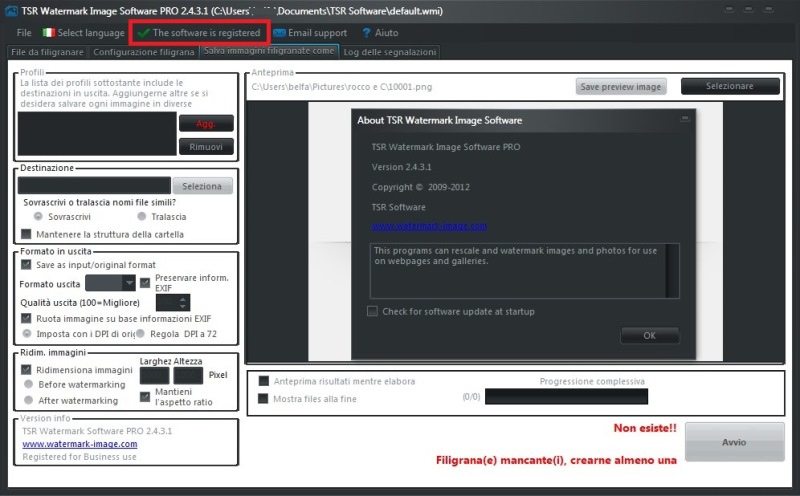Click the Agg. button to add profile

pos(206,123)
